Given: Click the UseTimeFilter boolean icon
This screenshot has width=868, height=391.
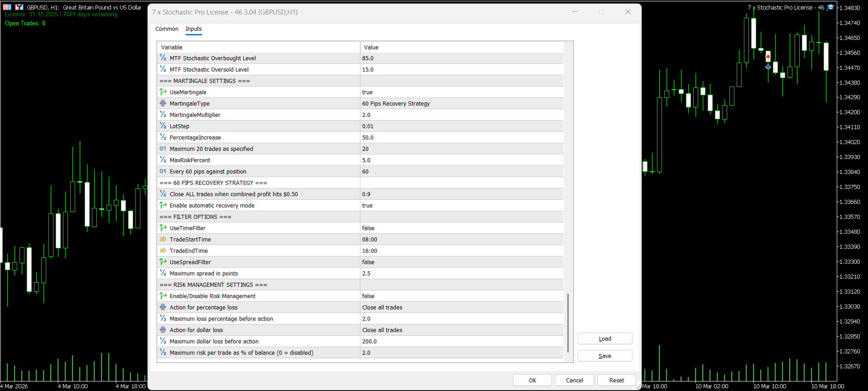Looking at the screenshot, I should (x=163, y=228).
